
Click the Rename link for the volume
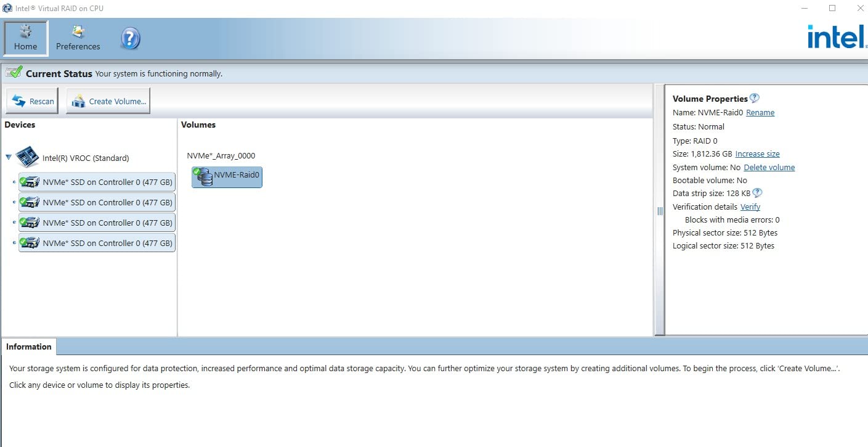tap(760, 113)
